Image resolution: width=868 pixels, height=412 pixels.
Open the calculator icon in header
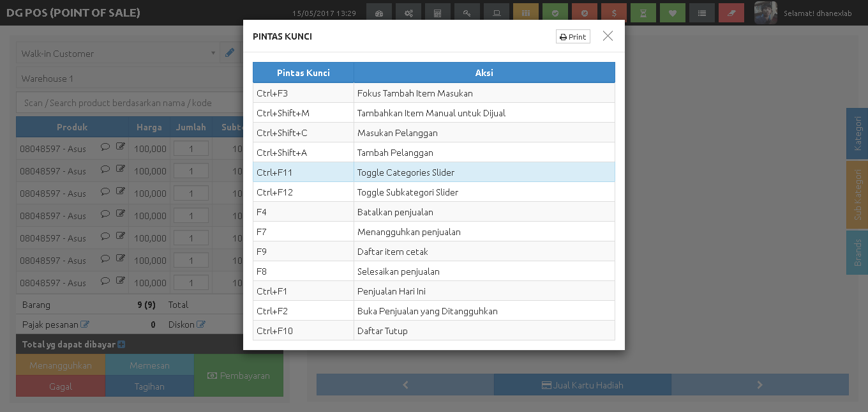tap(438, 13)
